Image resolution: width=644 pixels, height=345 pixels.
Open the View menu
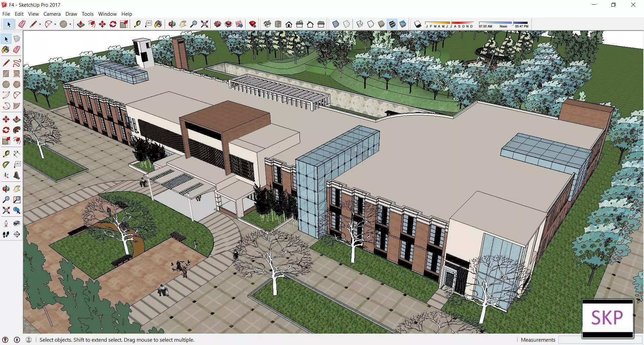pos(34,14)
